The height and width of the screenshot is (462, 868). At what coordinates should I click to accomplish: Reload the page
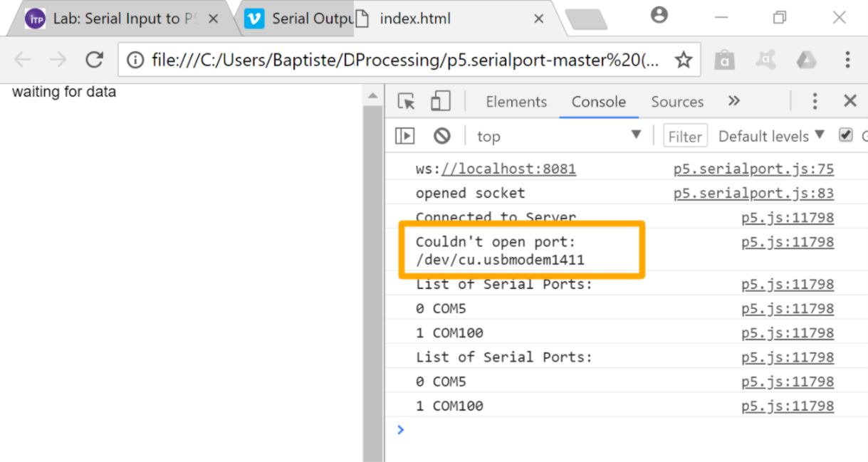(x=94, y=61)
